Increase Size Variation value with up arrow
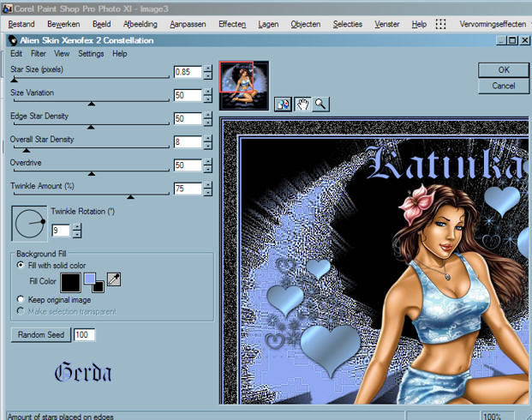Screen dimensions: 532x420 207,92
